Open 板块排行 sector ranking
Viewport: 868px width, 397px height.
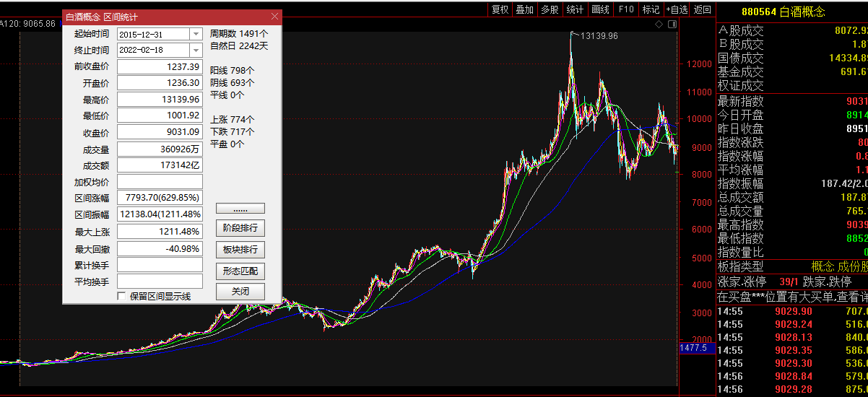click(x=240, y=250)
